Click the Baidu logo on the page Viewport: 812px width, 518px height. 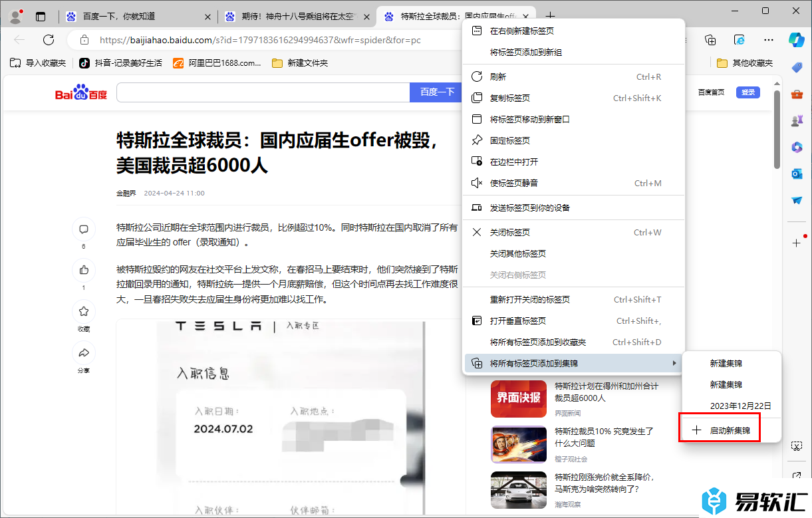pos(81,92)
